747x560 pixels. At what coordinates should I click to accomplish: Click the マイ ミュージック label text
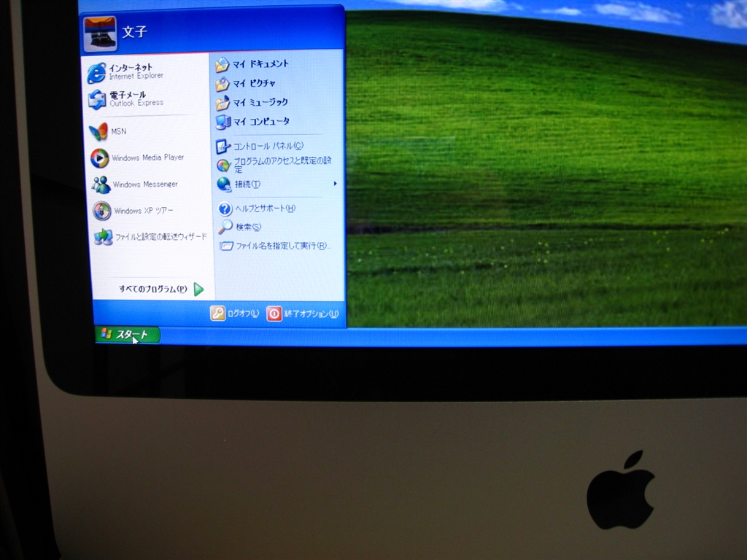260,102
